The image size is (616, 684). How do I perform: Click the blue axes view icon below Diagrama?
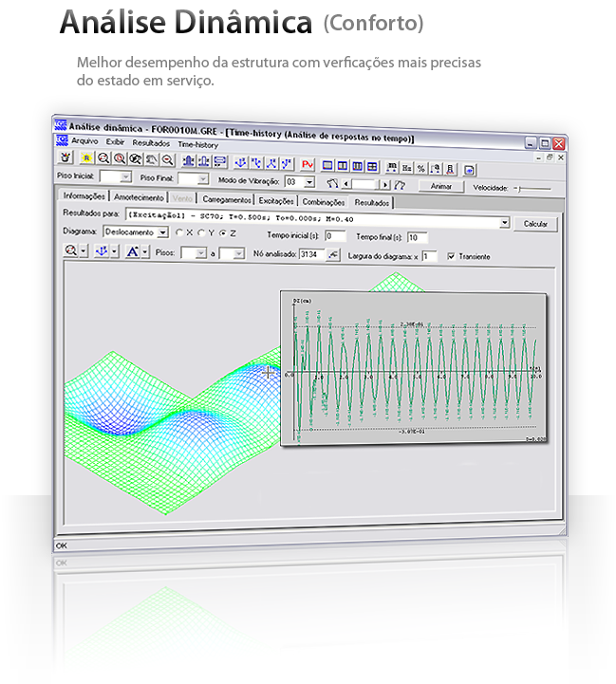(x=102, y=251)
